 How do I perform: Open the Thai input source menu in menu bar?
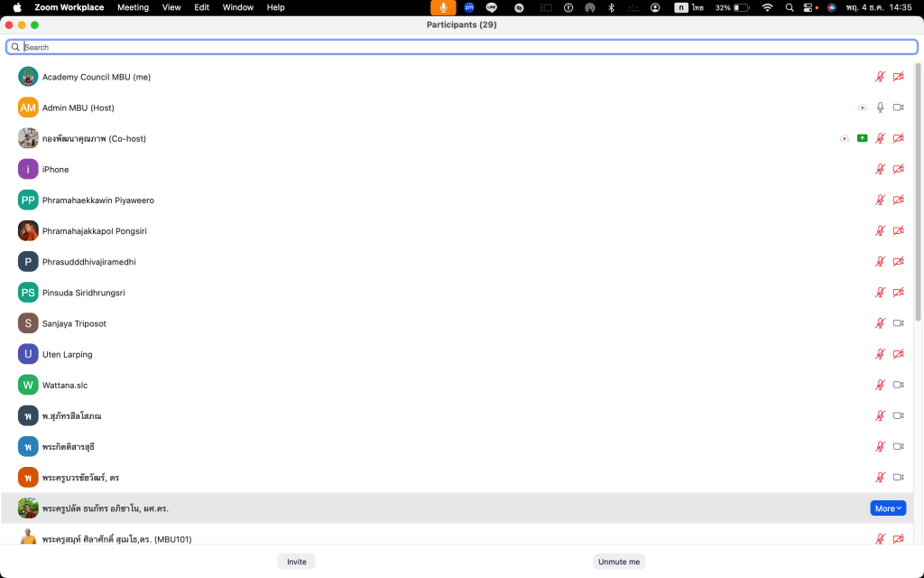coord(693,7)
